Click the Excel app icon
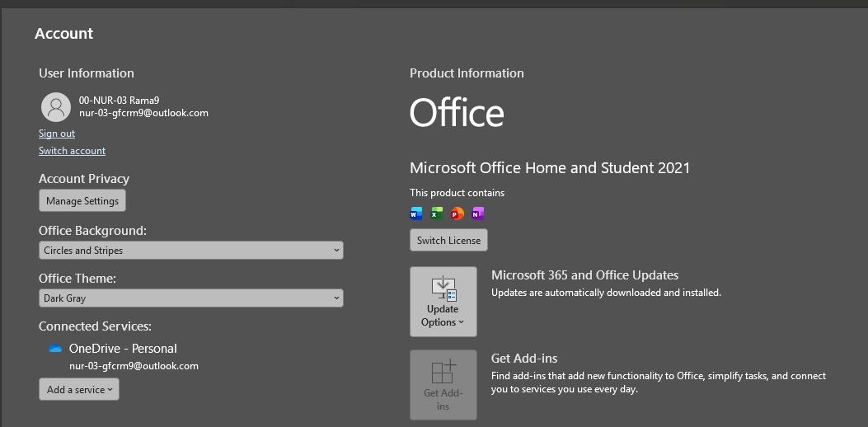The image size is (868, 427). pos(437,214)
